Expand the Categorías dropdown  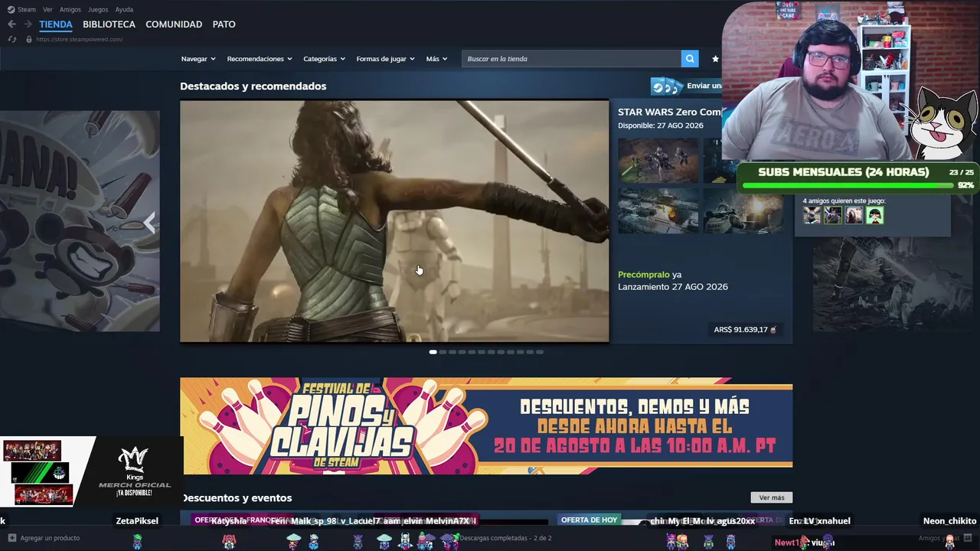[x=324, y=59]
